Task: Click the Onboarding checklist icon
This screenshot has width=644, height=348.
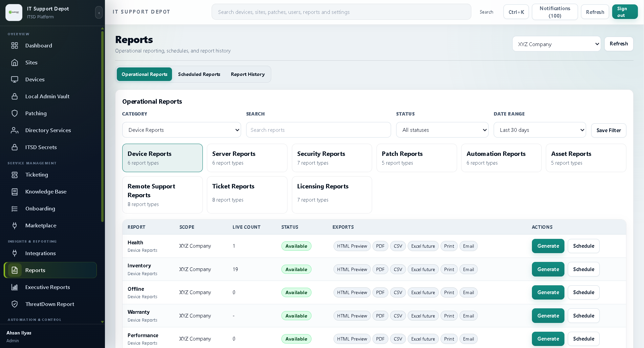Action: tap(15, 208)
